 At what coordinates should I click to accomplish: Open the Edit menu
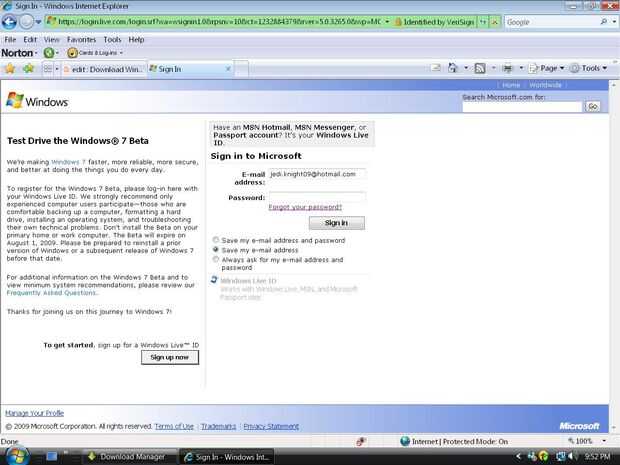30,40
